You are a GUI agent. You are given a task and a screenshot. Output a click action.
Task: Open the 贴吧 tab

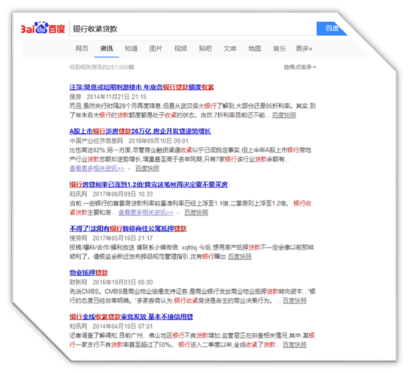click(x=205, y=49)
